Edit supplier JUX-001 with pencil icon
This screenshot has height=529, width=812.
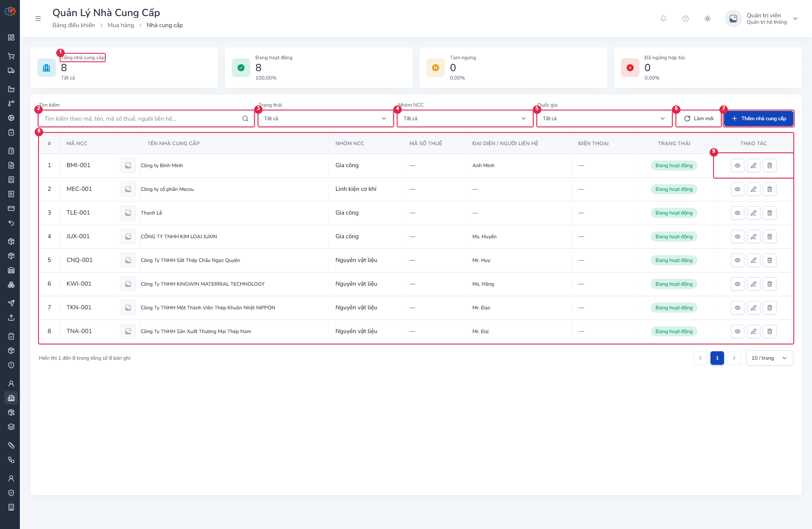pos(754,237)
